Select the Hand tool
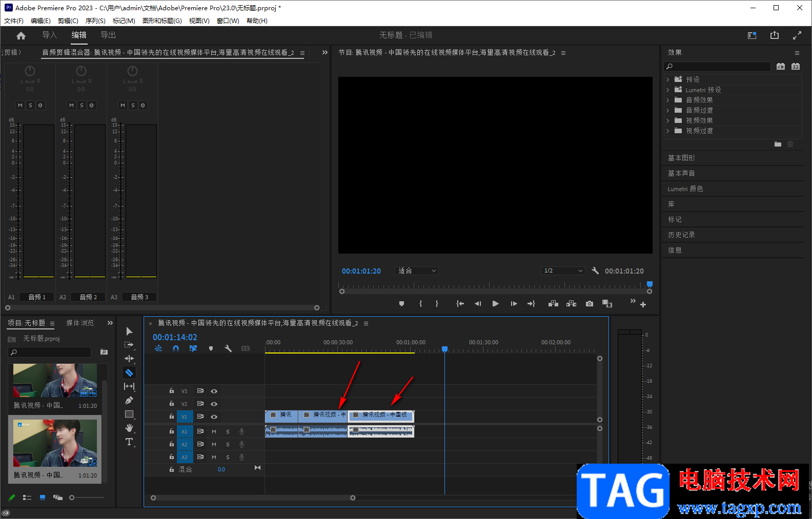 pyautogui.click(x=129, y=428)
